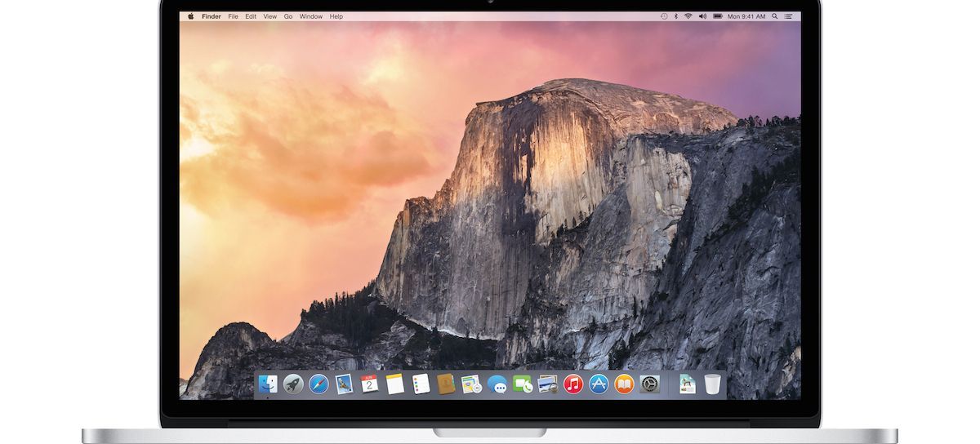Open the Edit menu
The height and width of the screenshot is (444, 980).
click(251, 16)
